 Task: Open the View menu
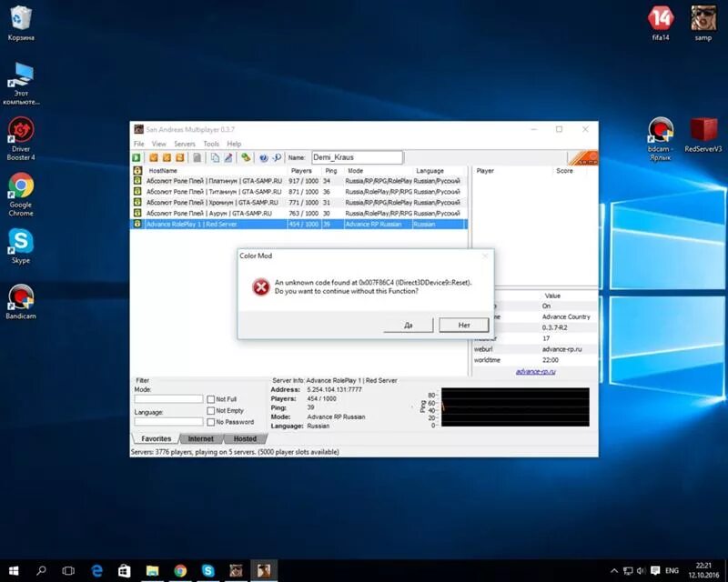(x=158, y=144)
